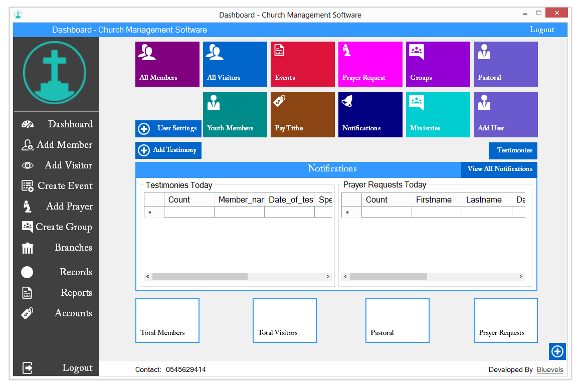The height and width of the screenshot is (392, 581).
Task: Click the Add User tile
Action: coord(505,114)
